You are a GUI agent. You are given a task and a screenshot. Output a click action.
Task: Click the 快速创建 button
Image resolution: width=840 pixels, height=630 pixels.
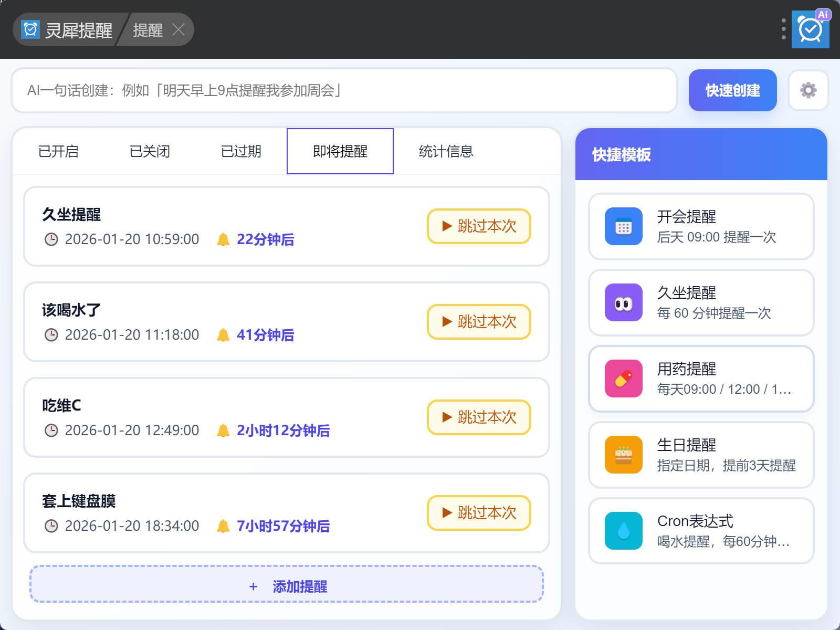(x=732, y=90)
